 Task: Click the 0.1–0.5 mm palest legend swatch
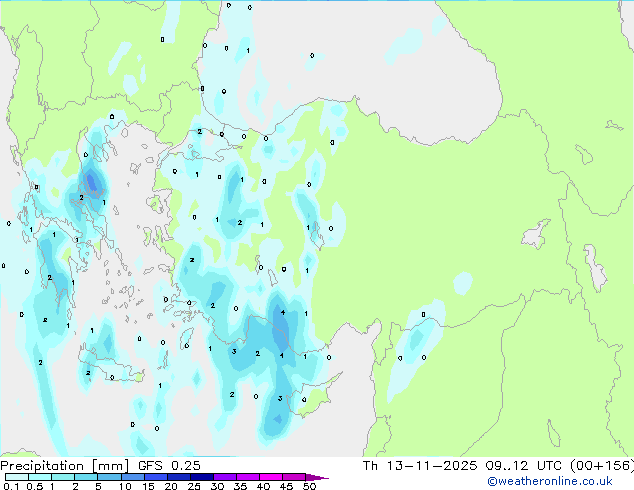tap(17, 477)
